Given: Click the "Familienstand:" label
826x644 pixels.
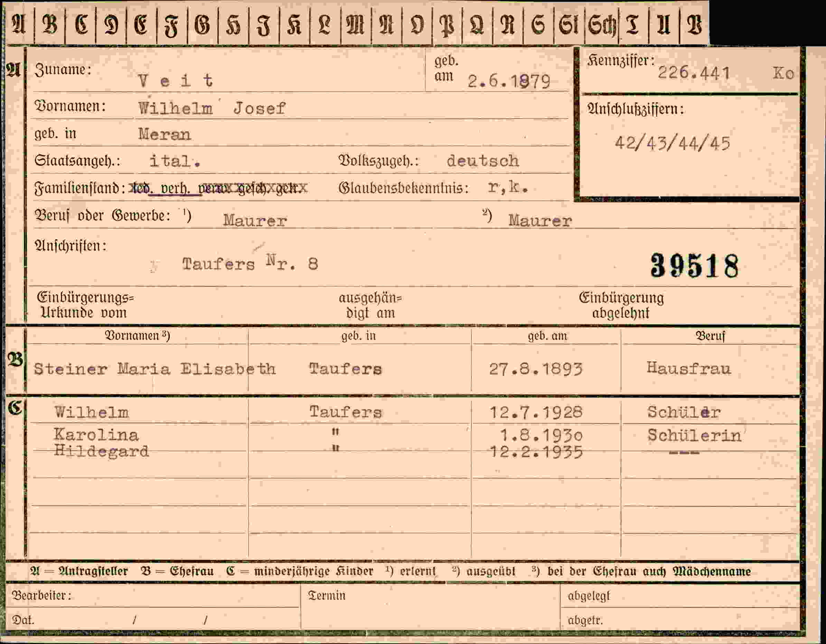Looking at the screenshot, I should [80, 188].
